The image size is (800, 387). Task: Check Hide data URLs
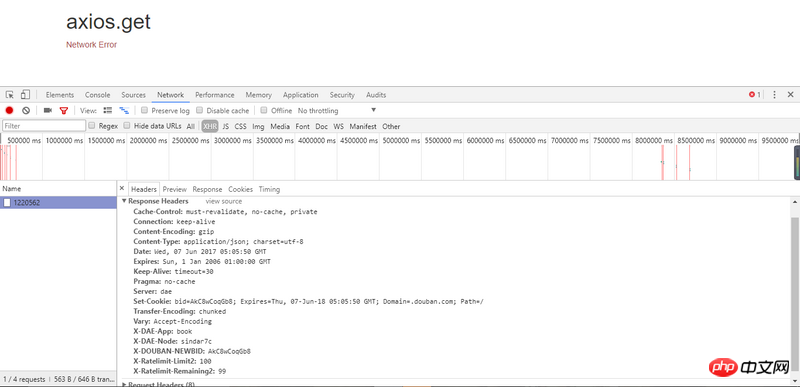click(128, 125)
